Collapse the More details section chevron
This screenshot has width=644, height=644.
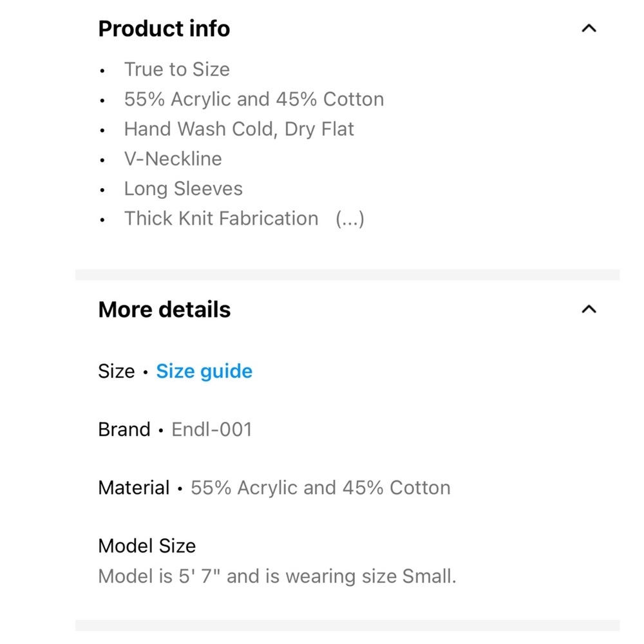589,309
